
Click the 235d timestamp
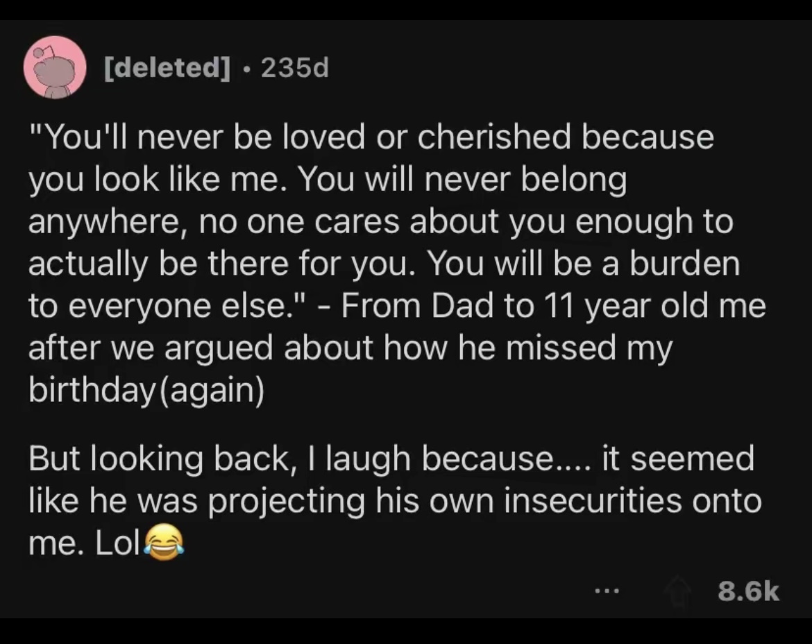point(294,68)
